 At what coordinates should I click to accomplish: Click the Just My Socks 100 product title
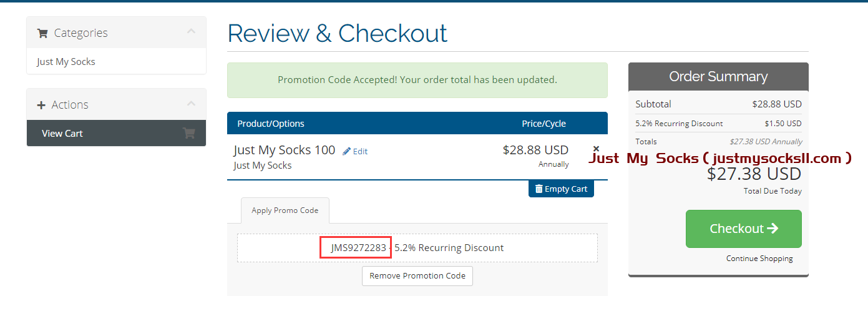[285, 150]
